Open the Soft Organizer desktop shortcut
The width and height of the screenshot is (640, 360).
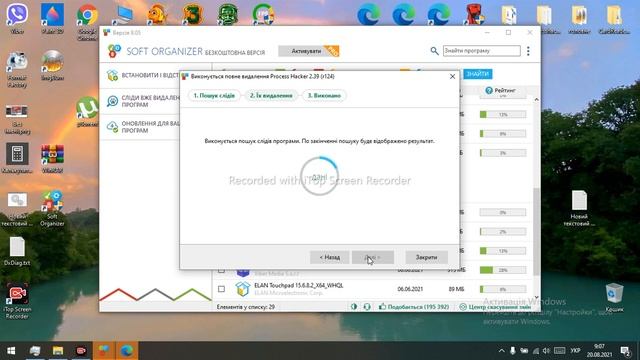52,208
